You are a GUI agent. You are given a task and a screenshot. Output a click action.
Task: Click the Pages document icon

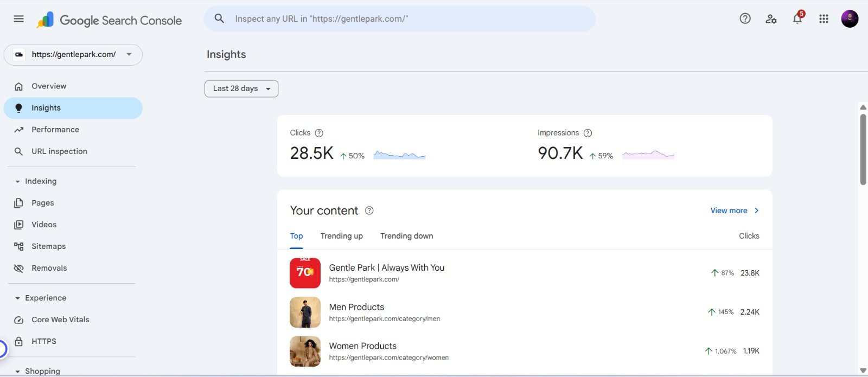[x=18, y=203]
